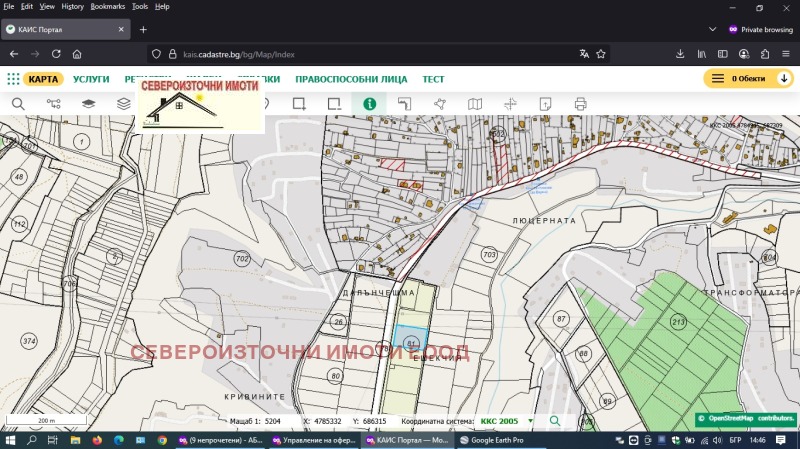Click the print map icon
Screen dimensions: 800x449
581,104
